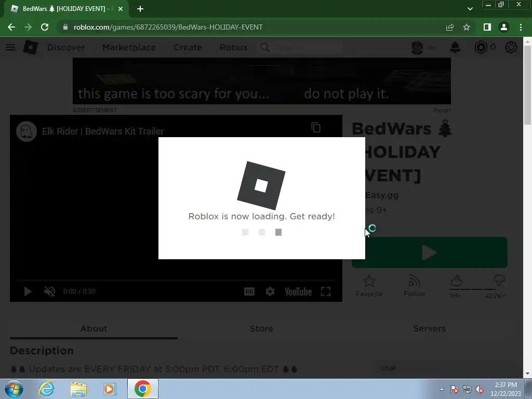
Task: Click the browser address bar URL
Action: pyautogui.click(x=168, y=27)
